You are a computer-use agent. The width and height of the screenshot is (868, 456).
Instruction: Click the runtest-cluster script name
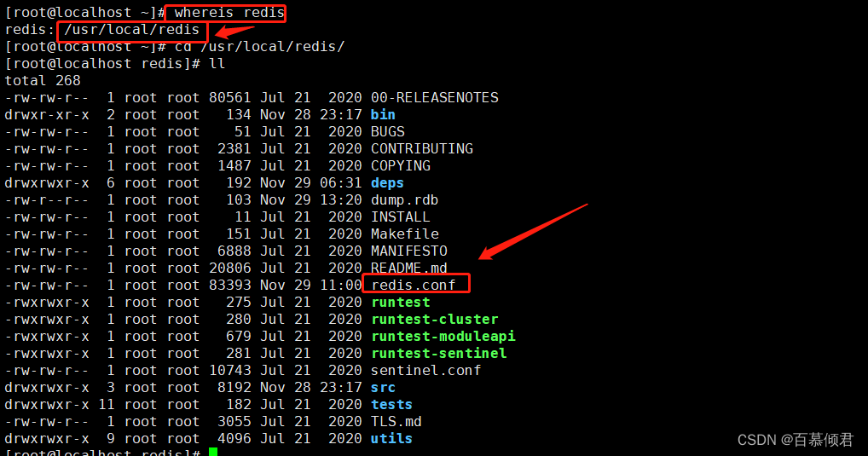tap(435, 320)
